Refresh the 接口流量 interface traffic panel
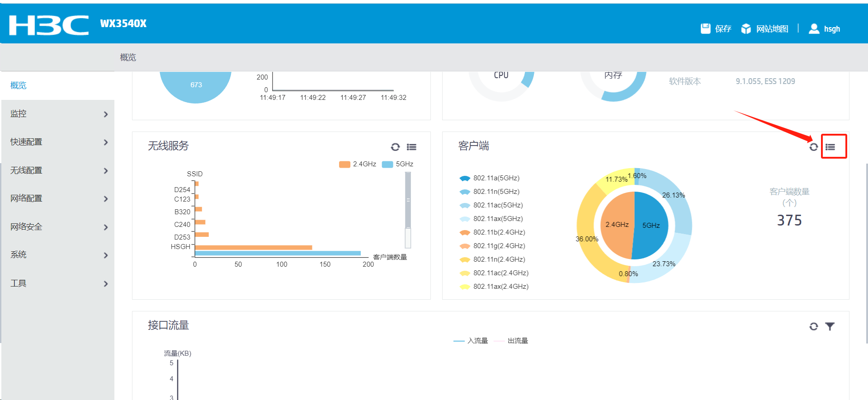The width and height of the screenshot is (868, 400). coord(813,326)
